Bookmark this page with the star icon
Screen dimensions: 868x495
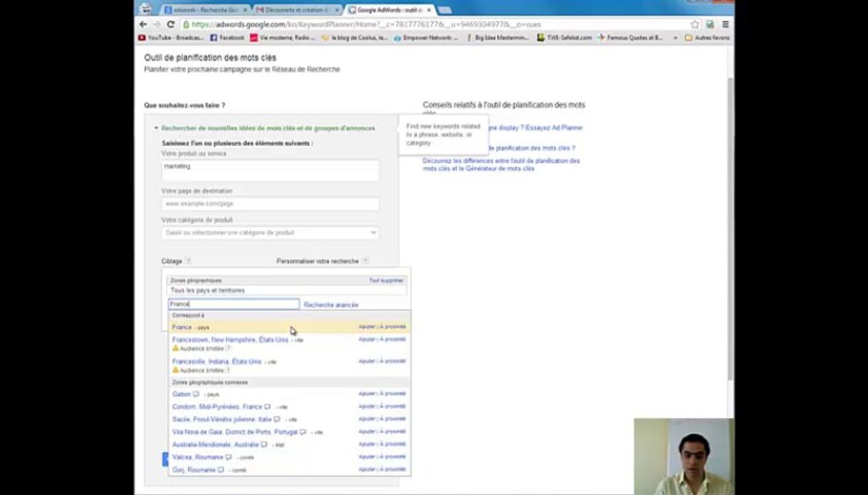point(695,24)
